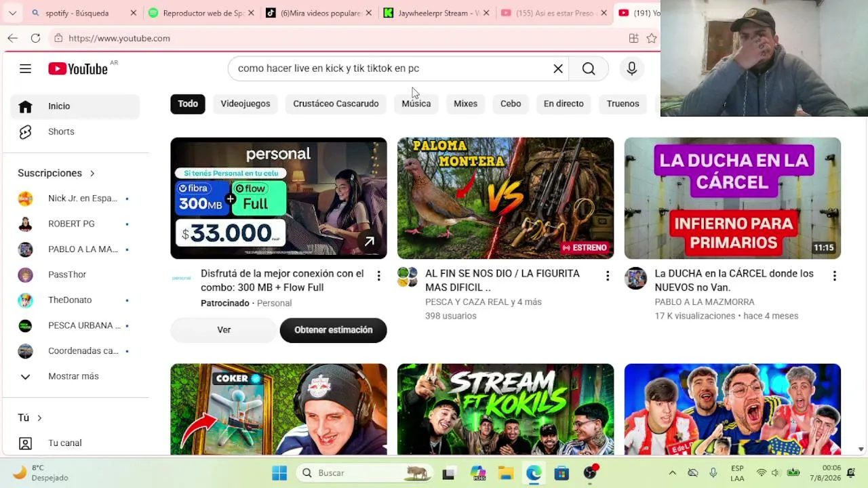Viewport: 868px width, 488px height.
Task: Close the Jaywheelerpr Stream tab
Action: click(486, 13)
